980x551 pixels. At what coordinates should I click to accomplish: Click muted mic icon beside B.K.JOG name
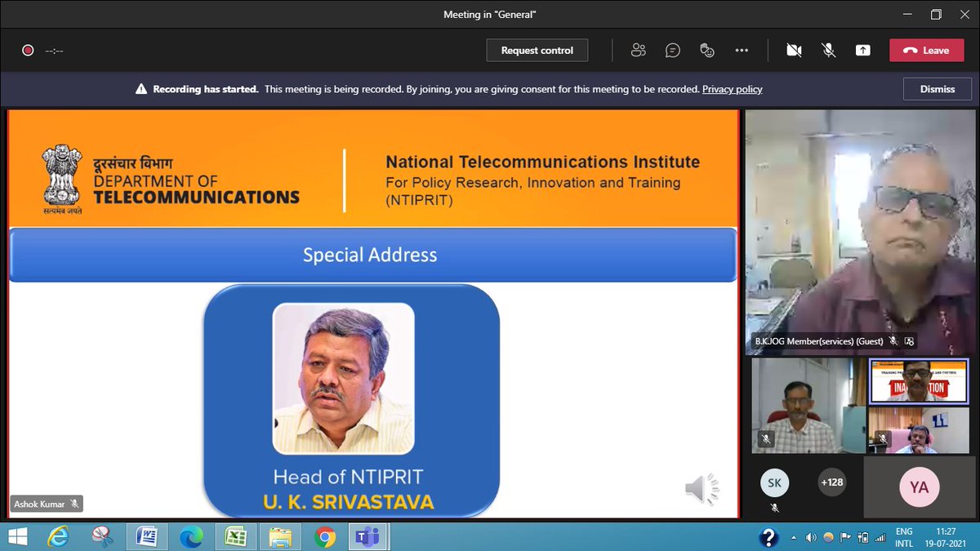click(893, 341)
